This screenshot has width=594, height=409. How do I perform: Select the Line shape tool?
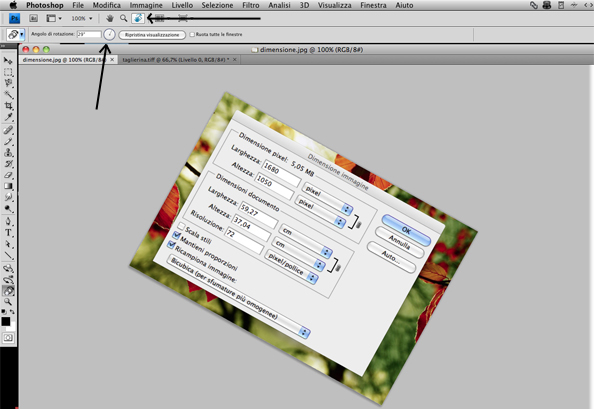[x=8, y=256]
